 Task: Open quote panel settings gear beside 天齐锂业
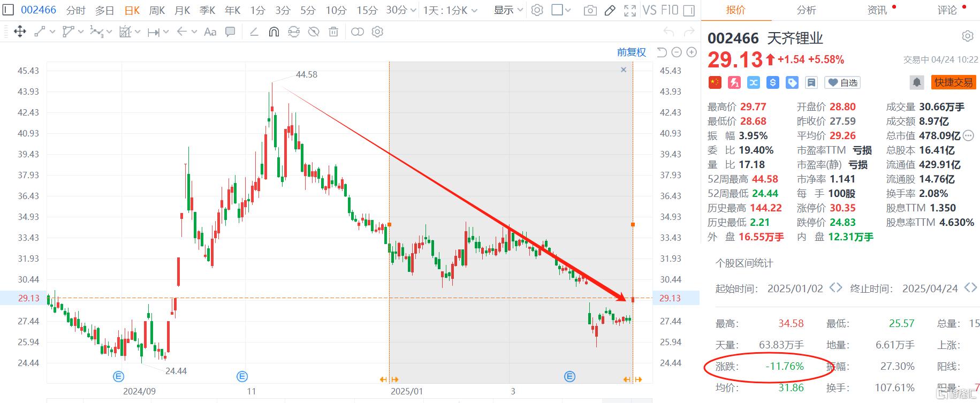point(968,36)
